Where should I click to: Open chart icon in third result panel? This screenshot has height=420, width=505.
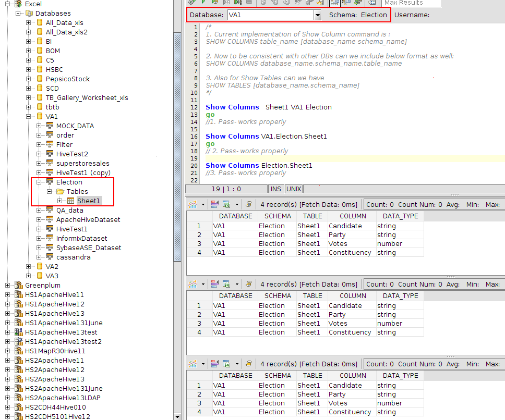pos(193,364)
